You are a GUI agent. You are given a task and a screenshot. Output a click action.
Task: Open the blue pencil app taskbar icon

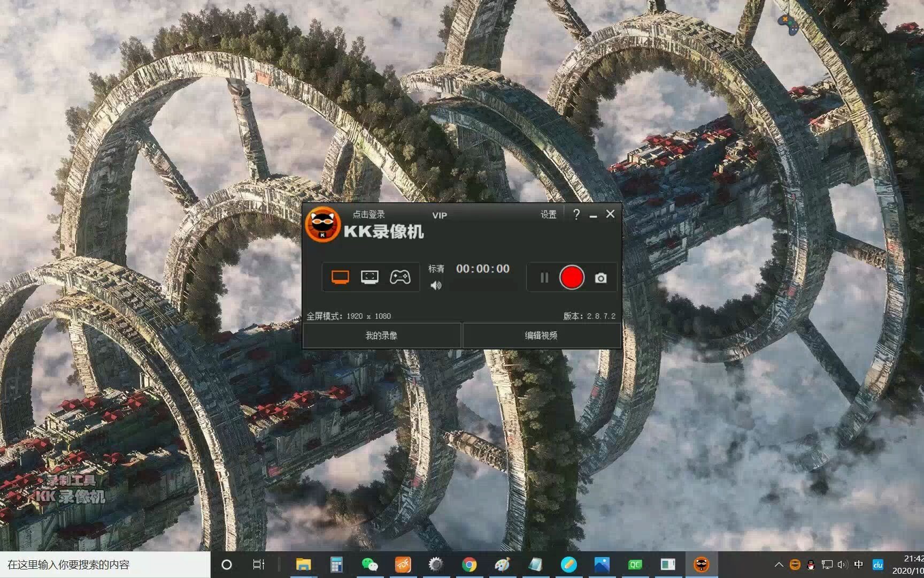(x=568, y=565)
